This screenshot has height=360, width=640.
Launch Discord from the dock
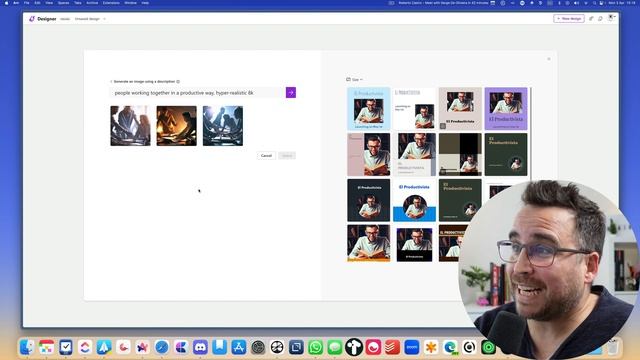click(200, 347)
